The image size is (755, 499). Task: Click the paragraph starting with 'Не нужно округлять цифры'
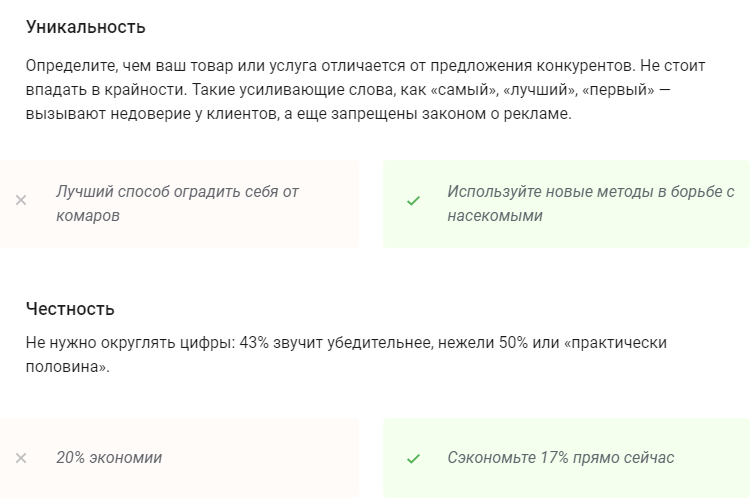tap(346, 355)
